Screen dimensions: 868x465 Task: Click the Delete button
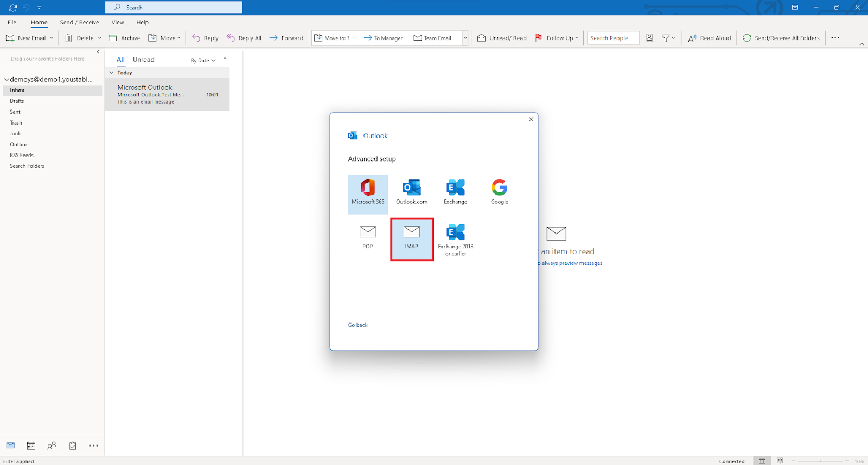[79, 38]
